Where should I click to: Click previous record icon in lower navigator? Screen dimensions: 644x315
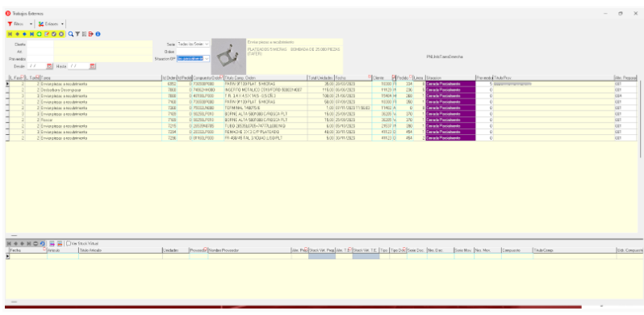point(15,243)
